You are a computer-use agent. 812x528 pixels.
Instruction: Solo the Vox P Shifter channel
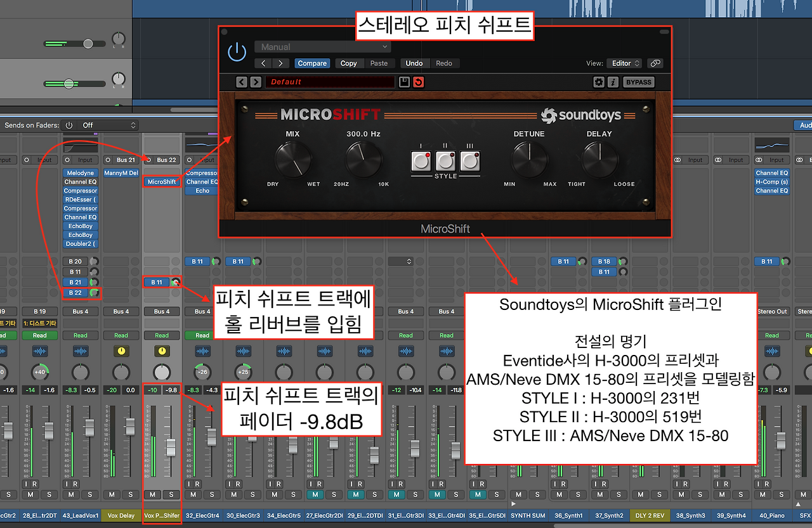(171, 494)
